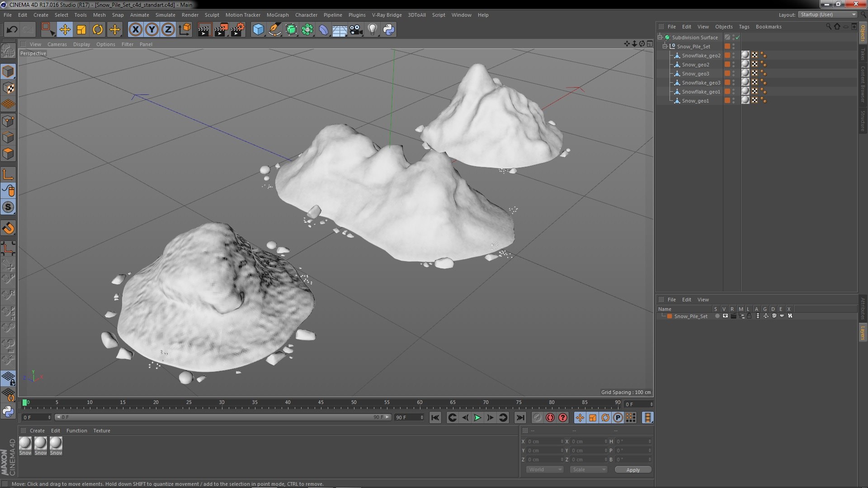Toggle Z axis lock
The height and width of the screenshot is (488, 868).
[x=168, y=30]
